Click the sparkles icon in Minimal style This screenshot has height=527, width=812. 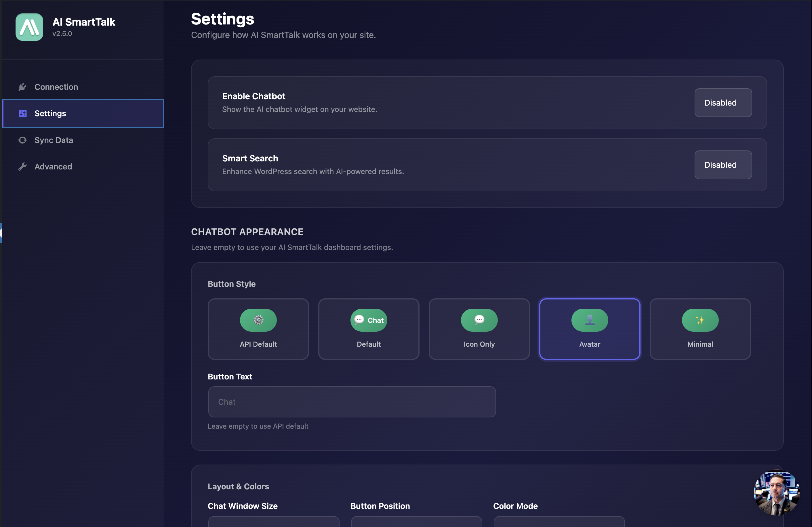click(700, 320)
